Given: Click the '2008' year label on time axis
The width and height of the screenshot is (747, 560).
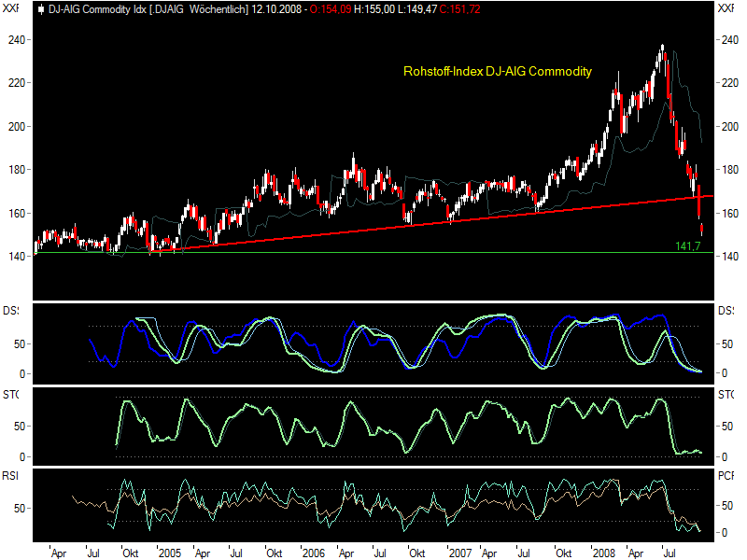Looking at the screenshot, I should pyautogui.click(x=604, y=553).
